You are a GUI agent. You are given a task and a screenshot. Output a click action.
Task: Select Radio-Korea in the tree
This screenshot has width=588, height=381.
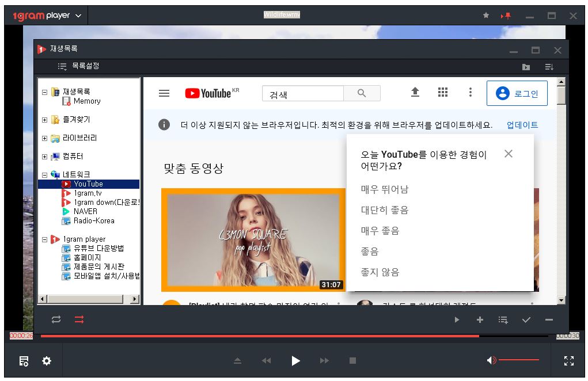(x=94, y=220)
